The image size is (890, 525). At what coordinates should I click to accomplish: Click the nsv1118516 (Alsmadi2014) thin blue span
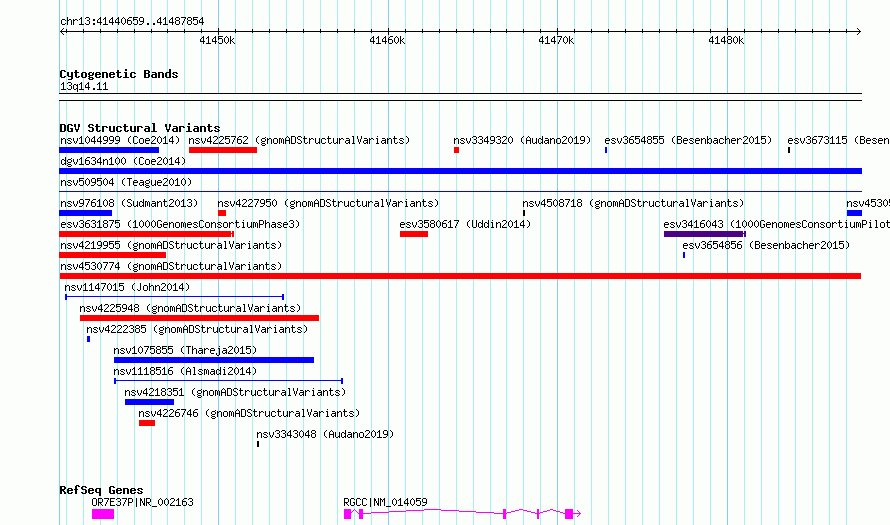228,381
